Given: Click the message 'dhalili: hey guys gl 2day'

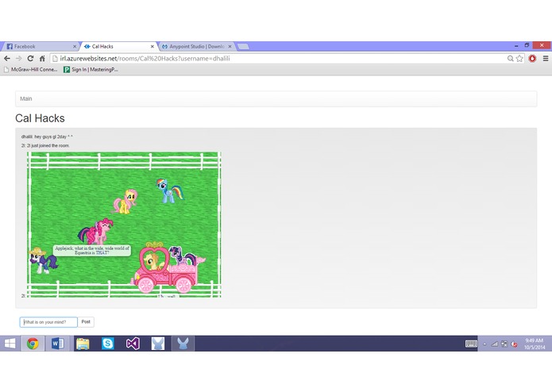Looking at the screenshot, I should point(47,136).
